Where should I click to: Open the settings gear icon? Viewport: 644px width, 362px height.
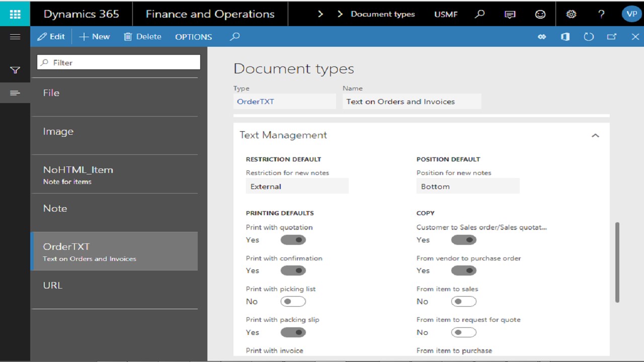click(x=571, y=14)
